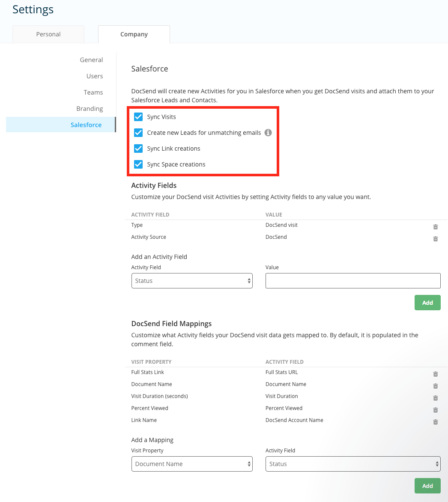Delete the Visit Duration mapping row
448x502 pixels.
click(x=436, y=398)
